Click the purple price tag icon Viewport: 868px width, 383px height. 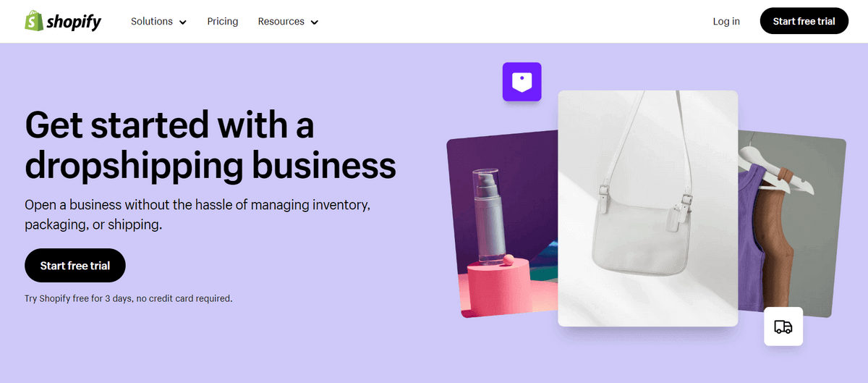tap(522, 82)
